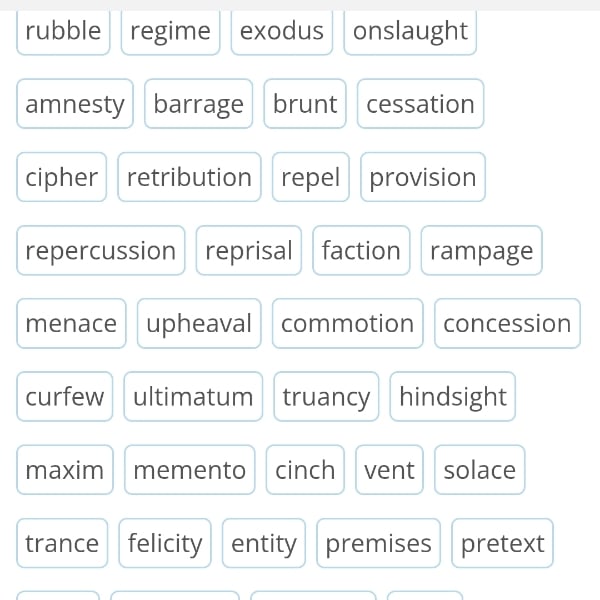The image size is (600, 600).
Task: Select the 'provision' chip
Action: [423, 177]
